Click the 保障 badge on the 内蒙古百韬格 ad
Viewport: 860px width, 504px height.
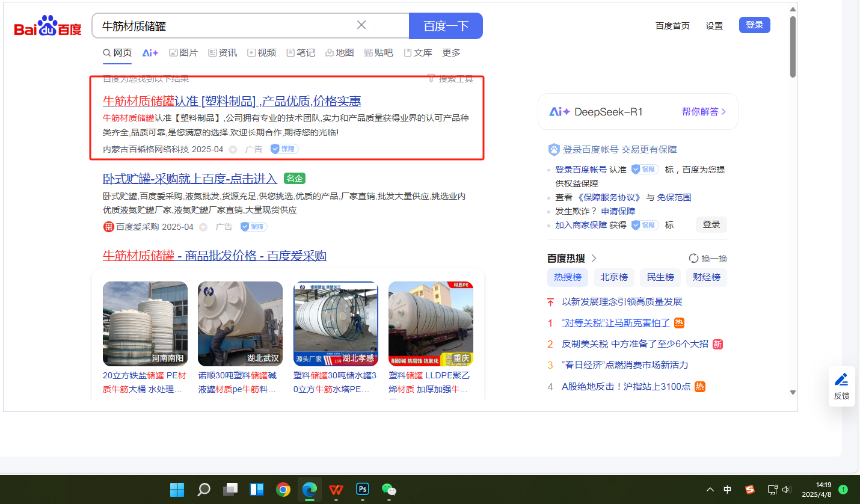[x=284, y=149]
